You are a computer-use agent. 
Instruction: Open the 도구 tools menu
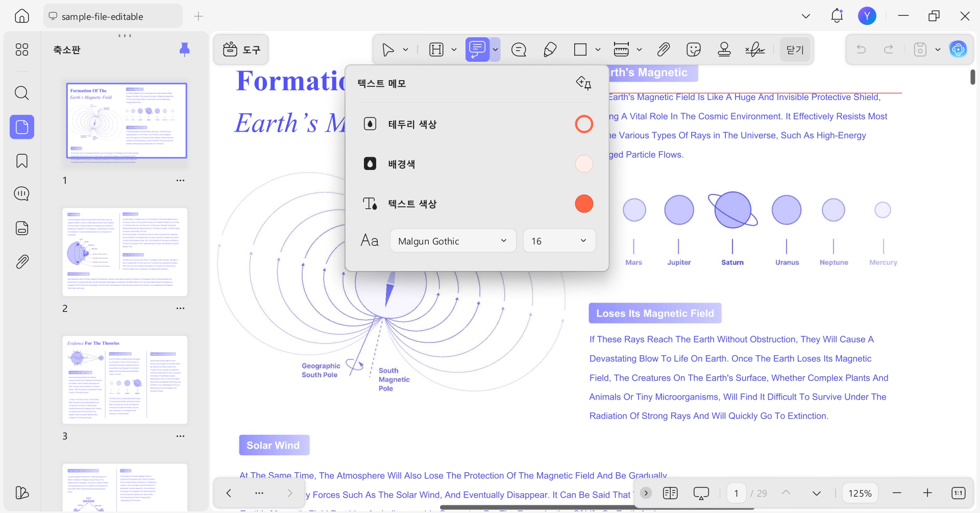click(x=241, y=50)
